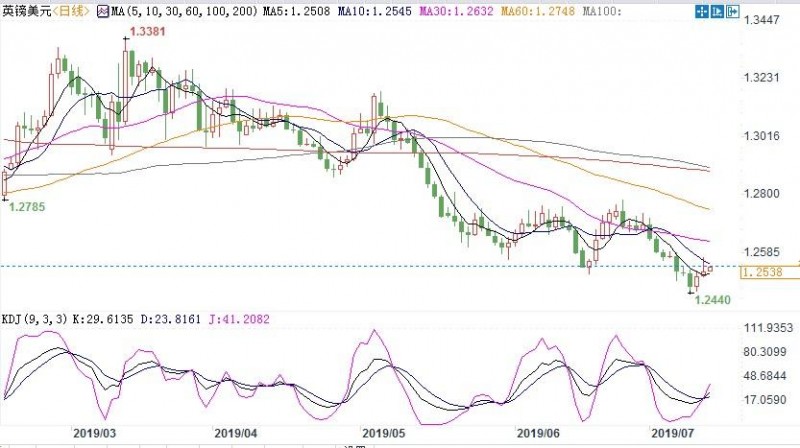Click the 111.9353 KDJ axis label

coord(768,328)
